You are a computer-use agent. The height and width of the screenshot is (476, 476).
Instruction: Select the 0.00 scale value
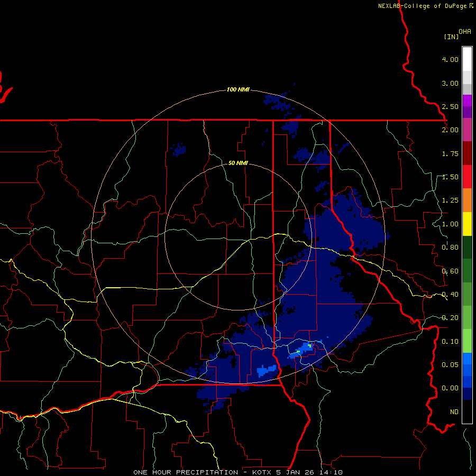click(450, 388)
